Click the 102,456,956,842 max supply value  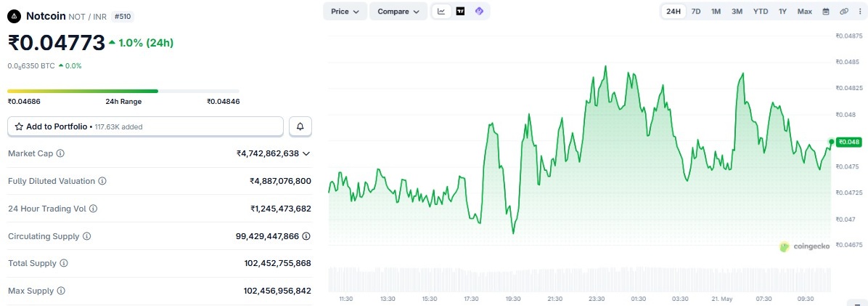tap(277, 291)
